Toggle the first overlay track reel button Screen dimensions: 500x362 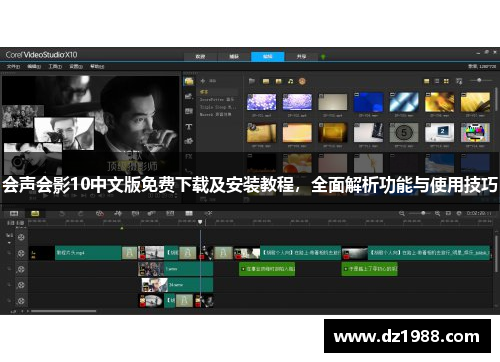(21, 269)
